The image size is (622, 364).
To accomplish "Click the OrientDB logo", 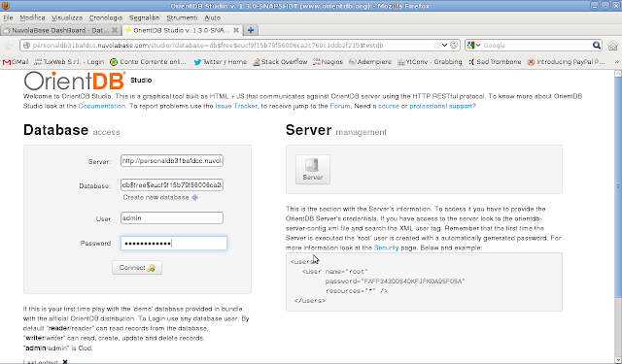I will pyautogui.click(x=75, y=81).
